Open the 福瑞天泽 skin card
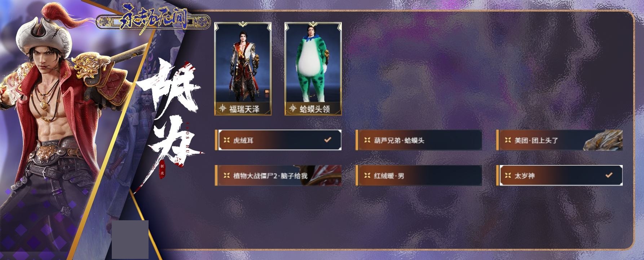 click(243, 69)
